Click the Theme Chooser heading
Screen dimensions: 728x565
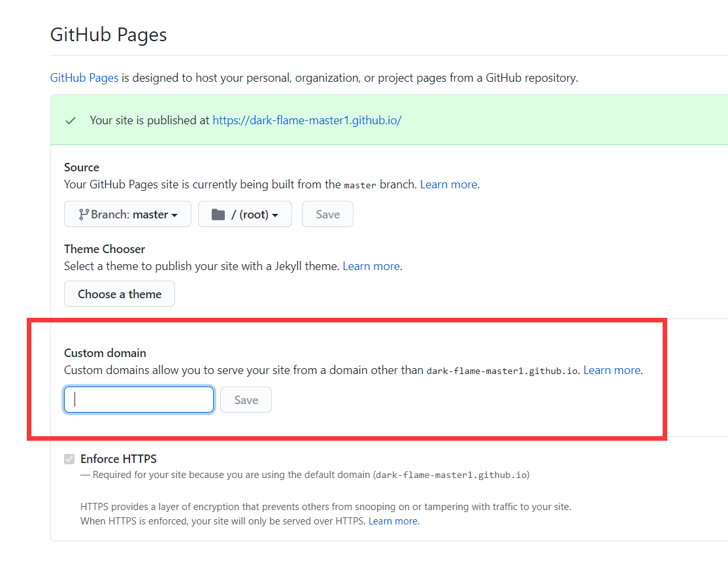point(105,249)
